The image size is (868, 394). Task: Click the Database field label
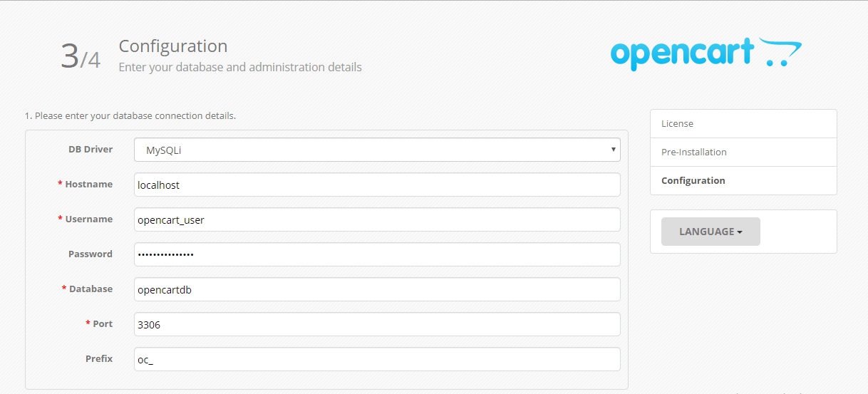pyautogui.click(x=91, y=289)
